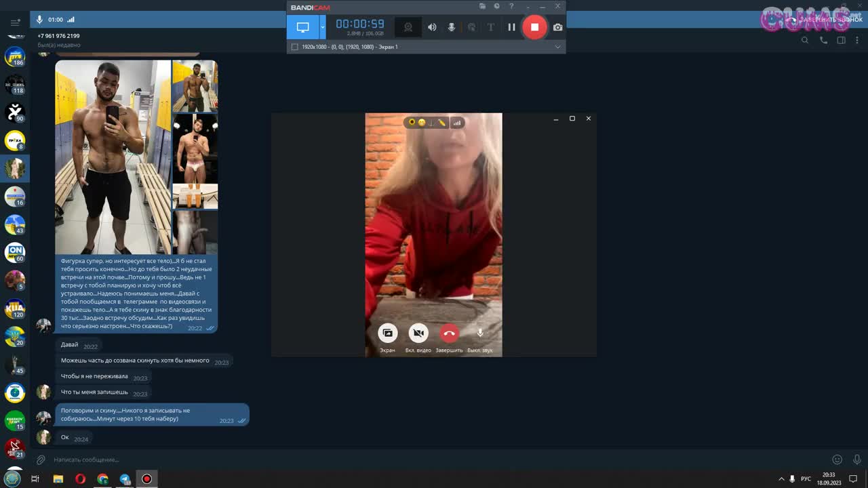This screenshot has width=868, height=488.
Task: Mute the microphone in the Bandicam toolbar
Action: click(x=452, y=27)
